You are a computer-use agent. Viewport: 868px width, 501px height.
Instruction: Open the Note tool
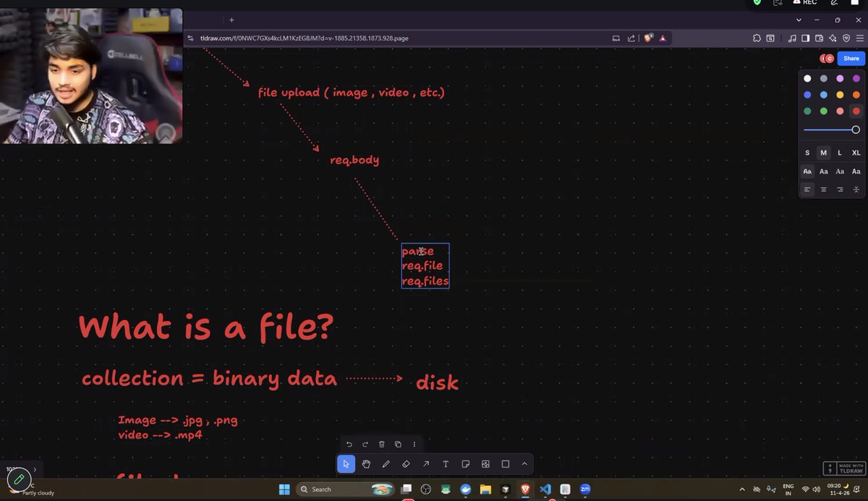click(x=465, y=463)
